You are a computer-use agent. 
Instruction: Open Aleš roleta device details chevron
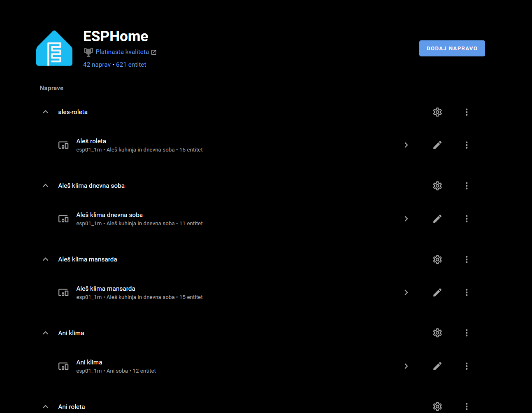click(x=406, y=145)
